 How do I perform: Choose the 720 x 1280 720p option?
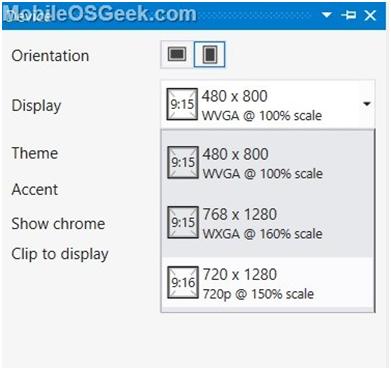coord(268,283)
